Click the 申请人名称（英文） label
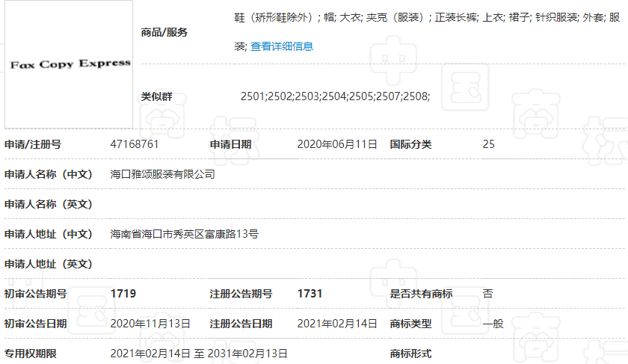628x364 pixels. tap(49, 204)
